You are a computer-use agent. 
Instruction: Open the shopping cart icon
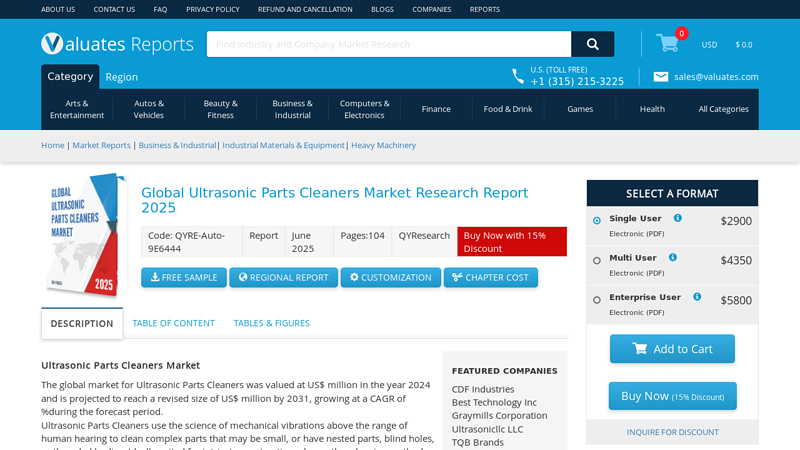click(x=668, y=43)
